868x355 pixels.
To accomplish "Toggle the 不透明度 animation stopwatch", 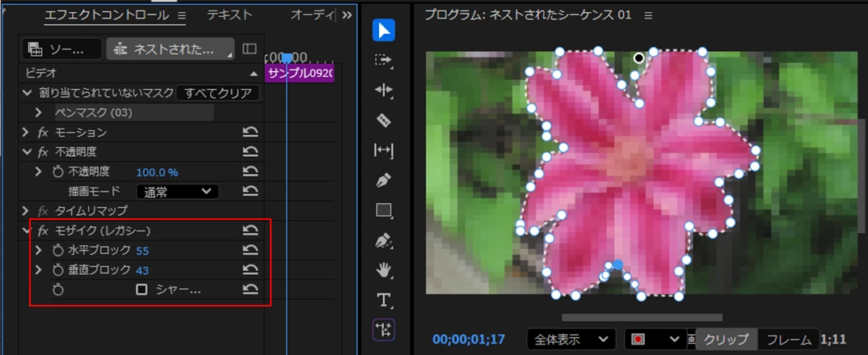I will click(58, 172).
